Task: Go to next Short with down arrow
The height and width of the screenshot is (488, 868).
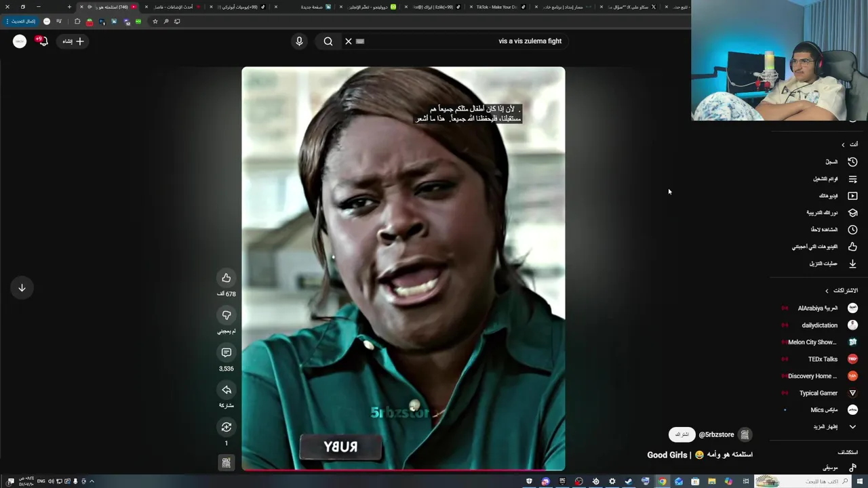Action: pyautogui.click(x=22, y=287)
